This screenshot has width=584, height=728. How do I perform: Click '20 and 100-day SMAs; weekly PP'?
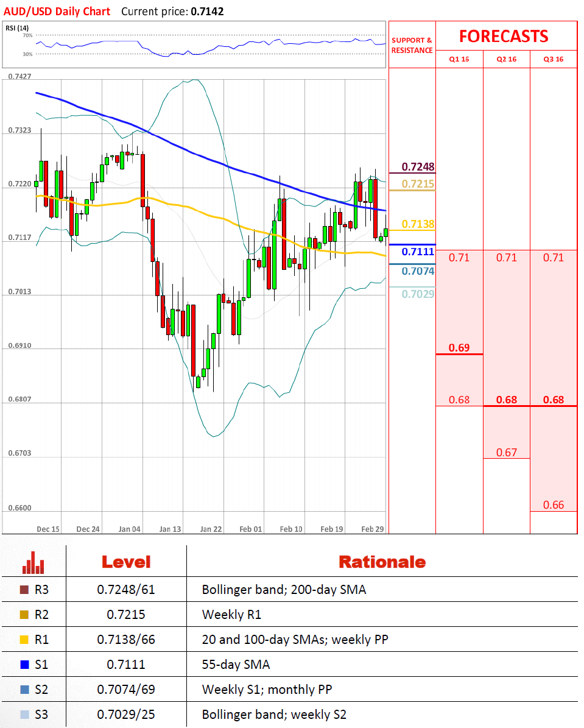click(x=295, y=640)
